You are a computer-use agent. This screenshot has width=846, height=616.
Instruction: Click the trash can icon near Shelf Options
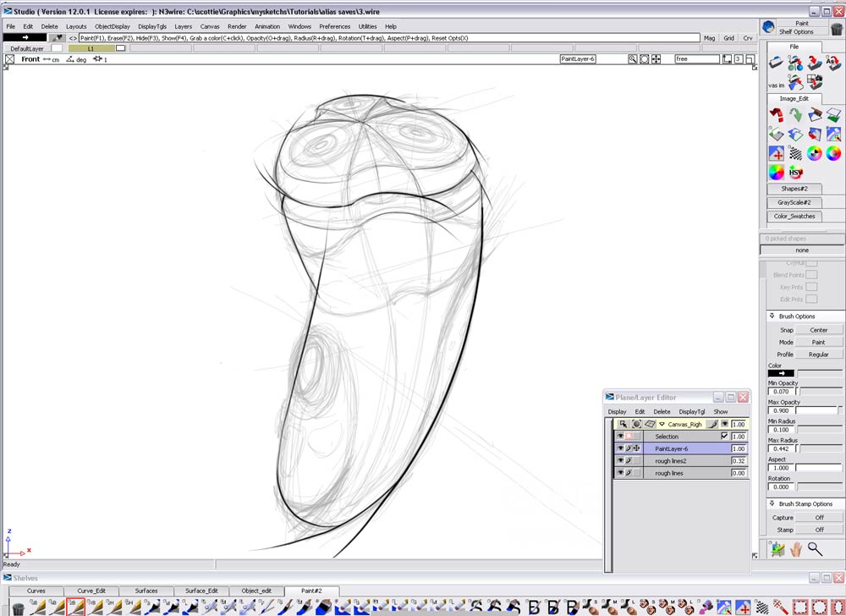(836, 29)
